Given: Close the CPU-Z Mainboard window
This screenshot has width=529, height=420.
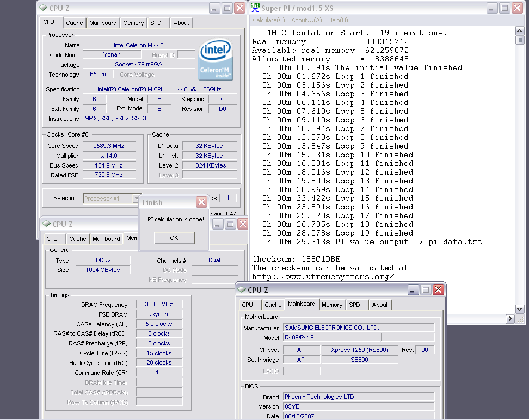Looking at the screenshot, I should pyautogui.click(x=438, y=289).
